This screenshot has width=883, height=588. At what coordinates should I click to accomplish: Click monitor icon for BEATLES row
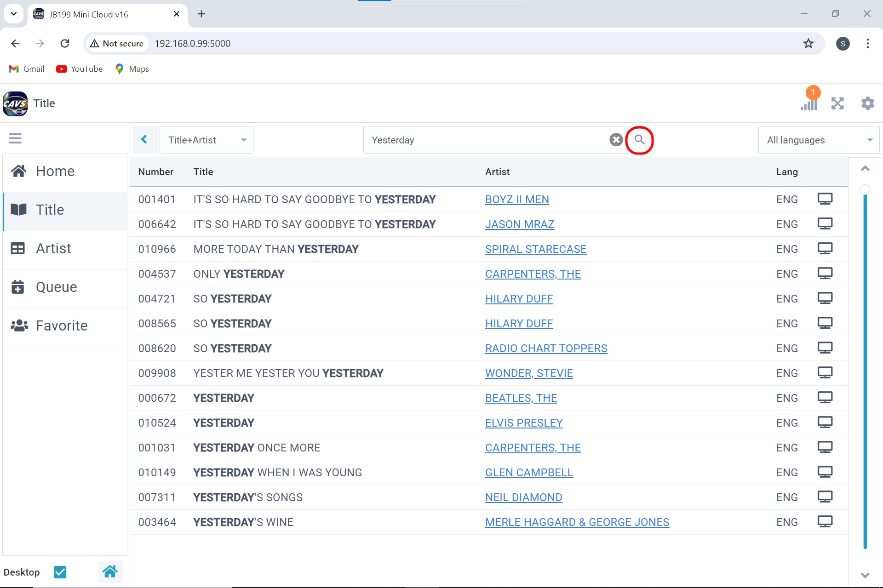point(825,398)
